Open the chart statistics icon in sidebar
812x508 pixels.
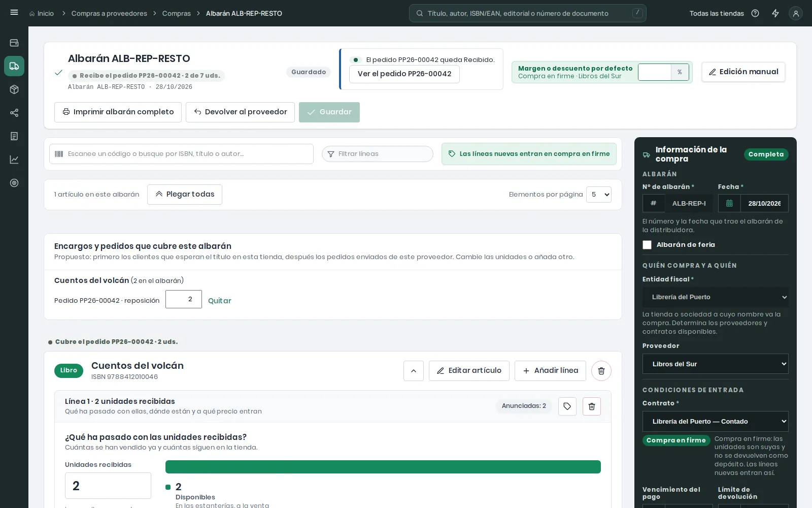(x=14, y=160)
